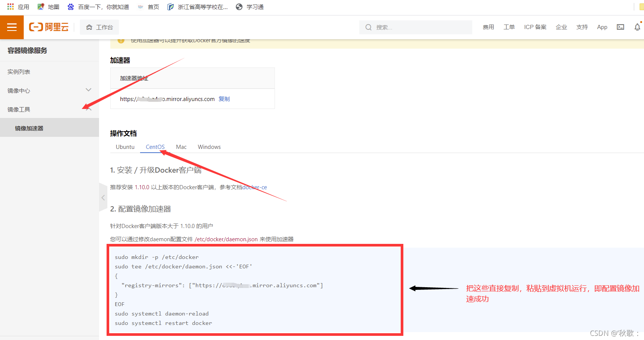The height and width of the screenshot is (340, 644).
Task: Switch to the Mac tab
Action: click(x=181, y=147)
